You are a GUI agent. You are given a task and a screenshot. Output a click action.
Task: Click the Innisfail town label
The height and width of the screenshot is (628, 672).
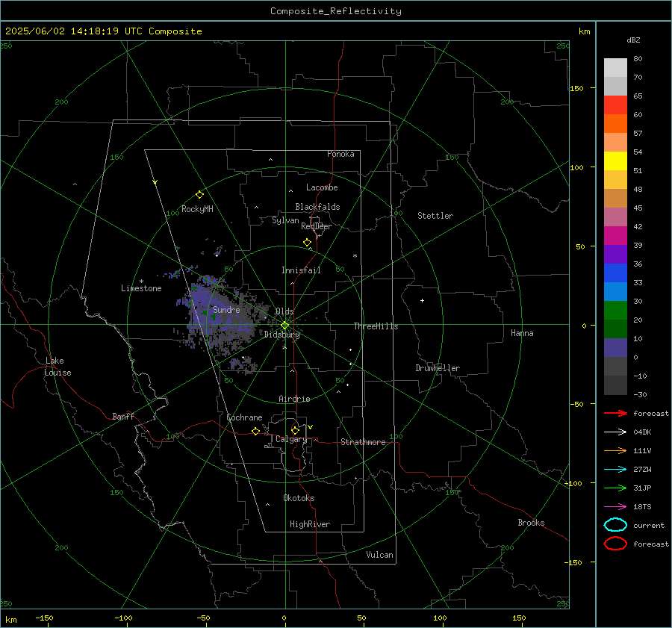click(x=301, y=270)
